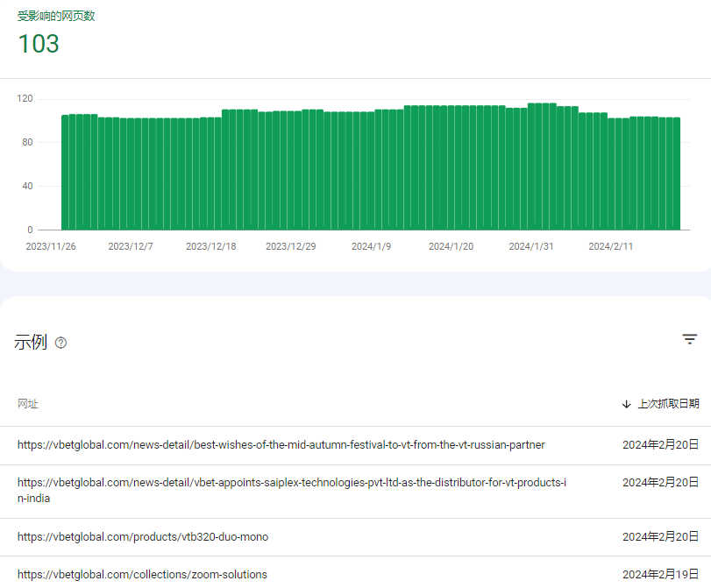Click the last bar of the chart
Screen dimensions: 711x588
coord(677,174)
